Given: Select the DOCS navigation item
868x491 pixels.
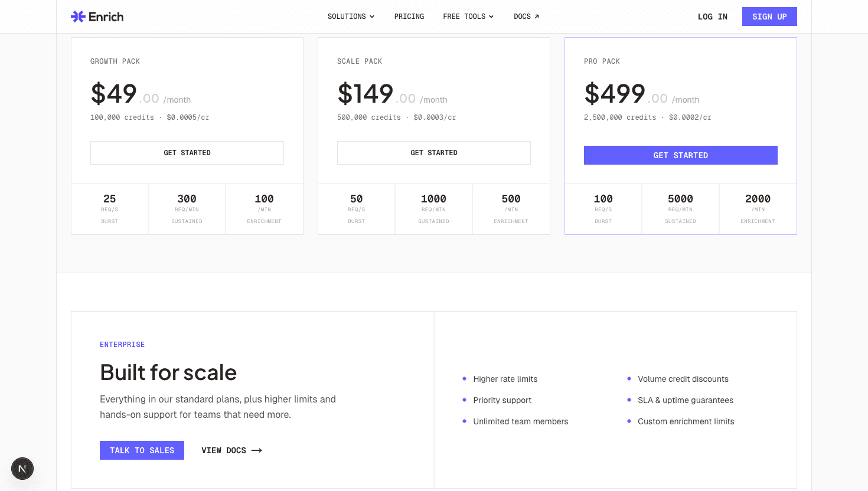Looking at the screenshot, I should tap(523, 17).
